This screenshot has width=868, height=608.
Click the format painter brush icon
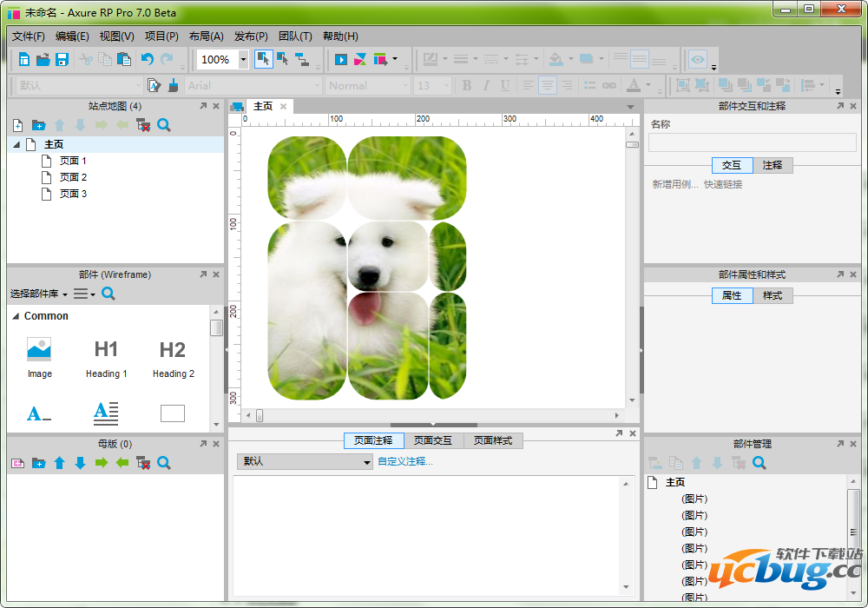173,85
